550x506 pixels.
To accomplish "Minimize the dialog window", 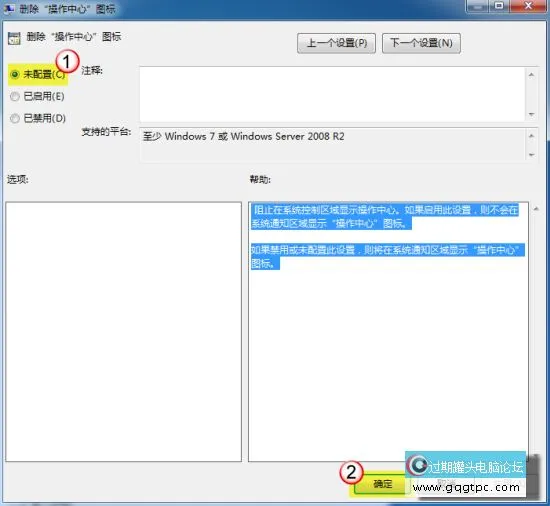I will pyautogui.click(x=477, y=6).
